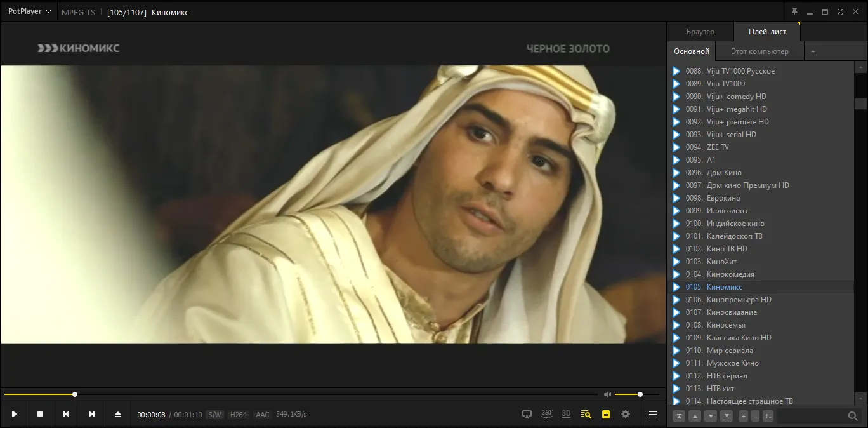Click the elapsed time 00:00:08
This screenshot has width=868, height=428.
[151, 415]
